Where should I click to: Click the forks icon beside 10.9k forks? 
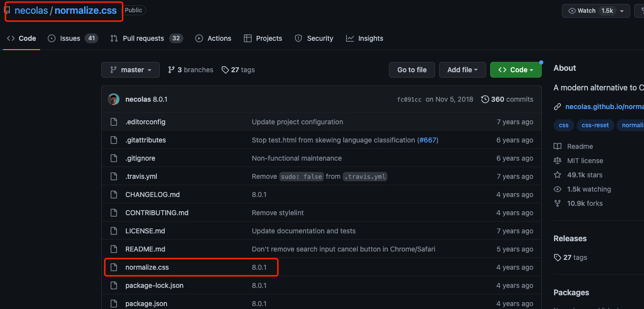(x=557, y=203)
